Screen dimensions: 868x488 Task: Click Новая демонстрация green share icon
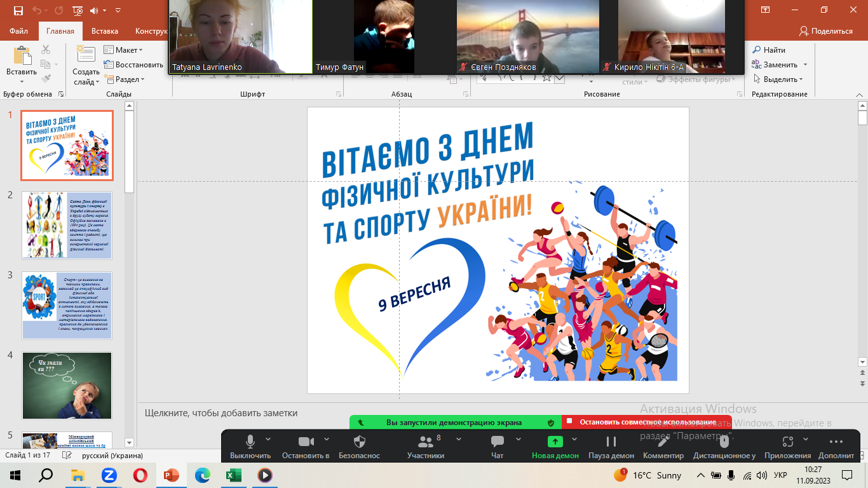[x=555, y=442]
